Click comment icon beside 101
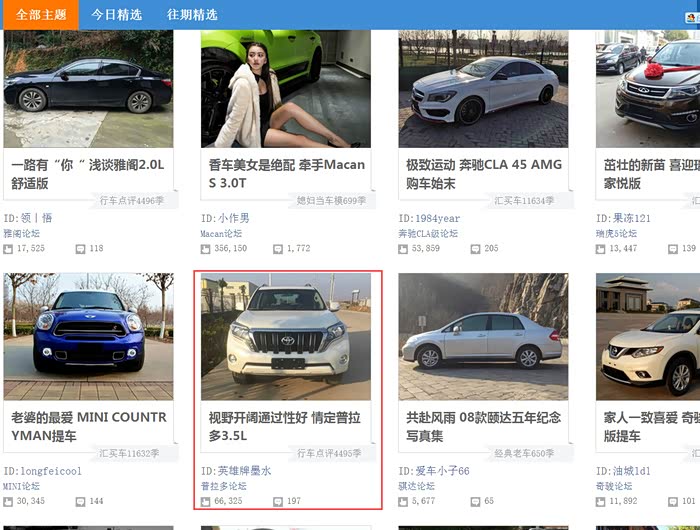The image size is (700, 530). tap(673, 502)
